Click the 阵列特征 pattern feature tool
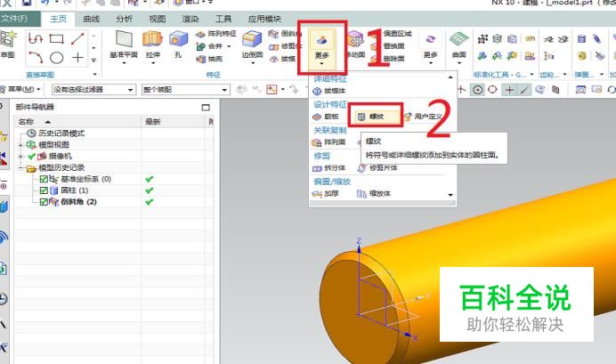This screenshot has width=616, height=364. point(216,34)
